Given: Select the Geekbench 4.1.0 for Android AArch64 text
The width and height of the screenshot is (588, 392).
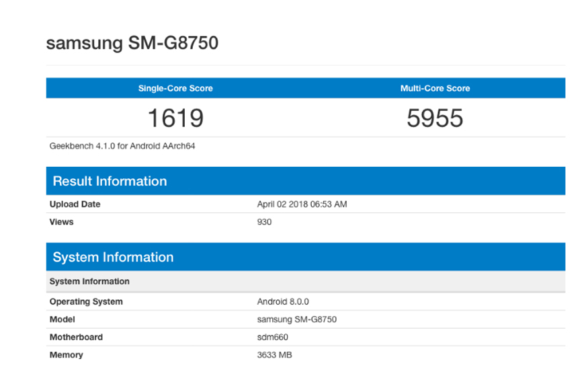Looking at the screenshot, I should (122, 146).
